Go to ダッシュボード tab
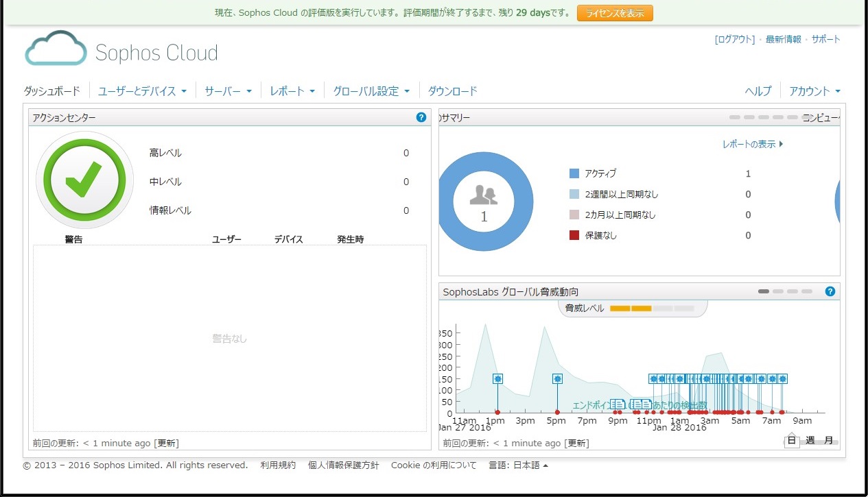This screenshot has width=868, height=497. tap(52, 90)
